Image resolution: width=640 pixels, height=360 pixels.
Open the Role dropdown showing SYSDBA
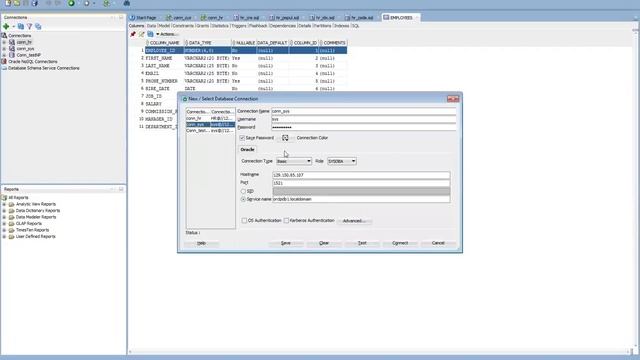(x=342, y=161)
